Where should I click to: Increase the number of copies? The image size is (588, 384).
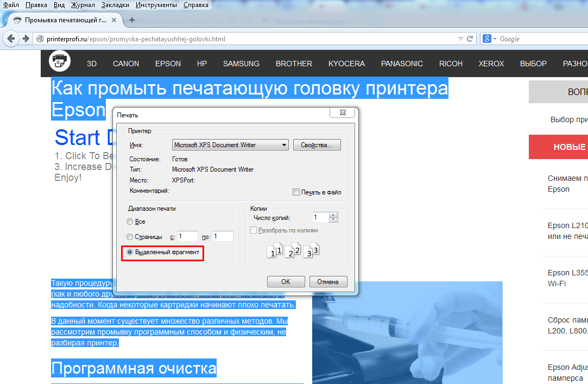[x=333, y=215]
